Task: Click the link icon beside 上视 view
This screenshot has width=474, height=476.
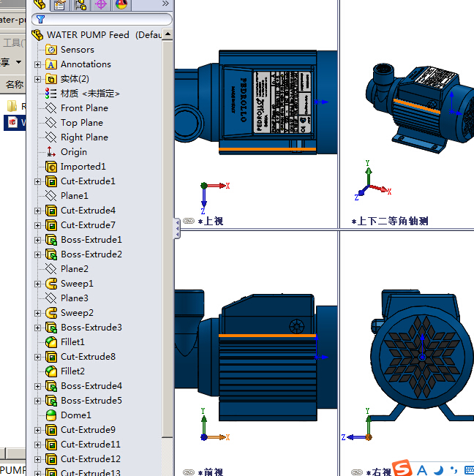Action: 189,221
